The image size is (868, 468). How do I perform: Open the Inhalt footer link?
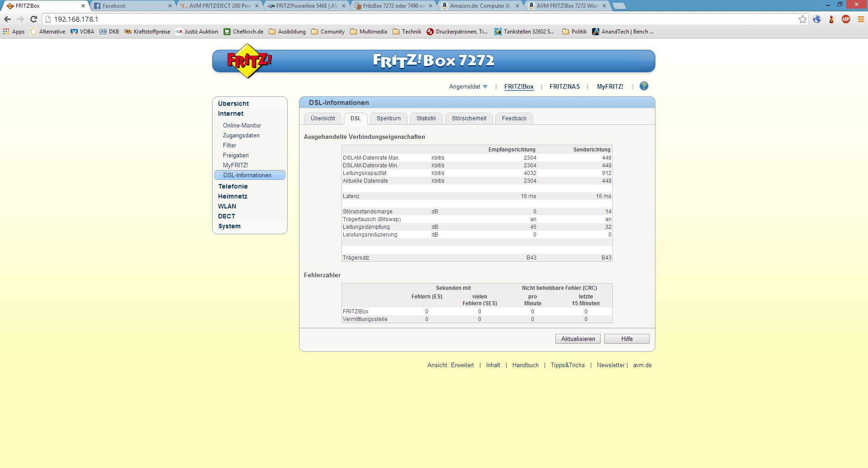(493, 365)
